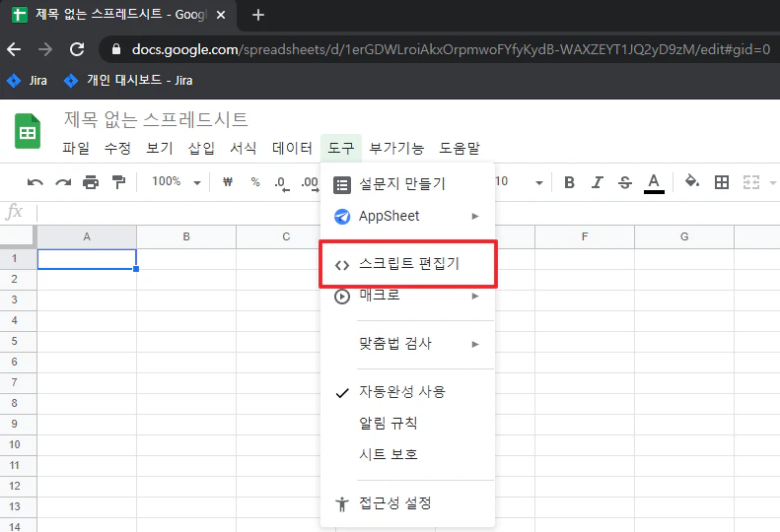Open the 파일 menu
This screenshot has height=532, width=780.
76,148
